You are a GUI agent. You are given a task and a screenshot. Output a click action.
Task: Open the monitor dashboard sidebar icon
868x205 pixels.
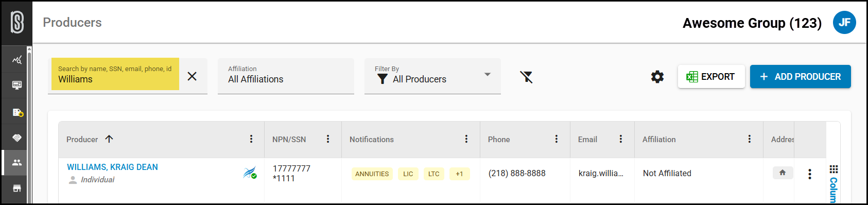coord(17,85)
